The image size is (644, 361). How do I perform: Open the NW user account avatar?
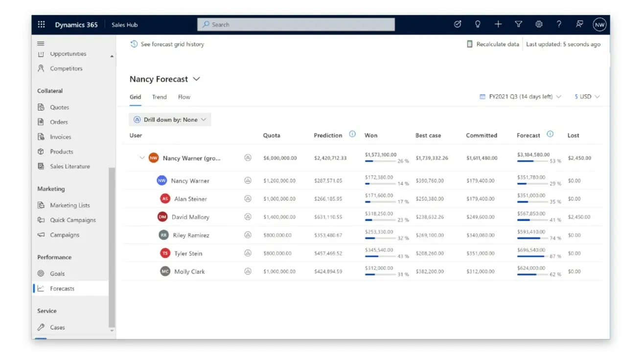[599, 24]
